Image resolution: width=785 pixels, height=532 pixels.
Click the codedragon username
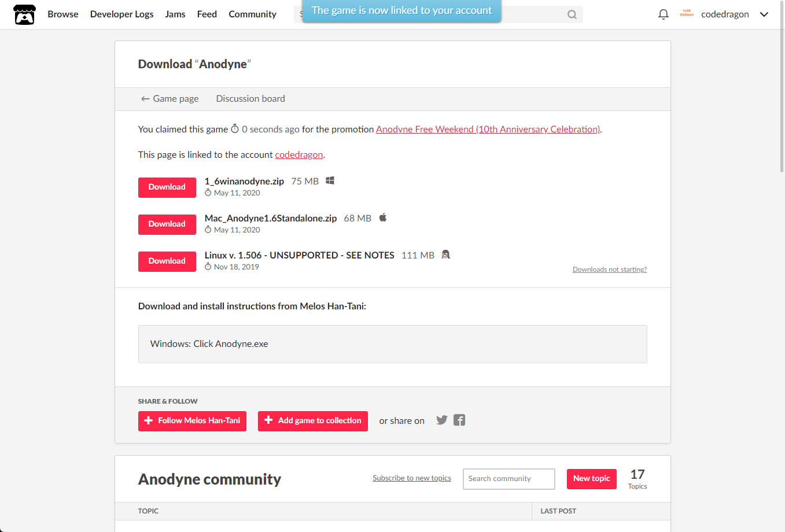tap(725, 14)
